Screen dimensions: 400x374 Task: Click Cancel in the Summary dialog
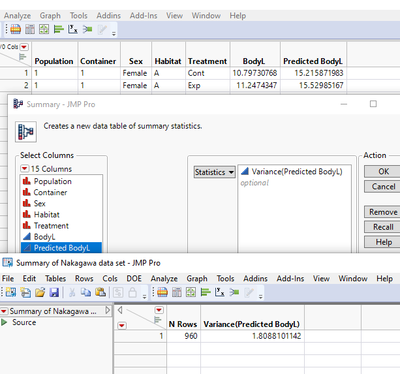tap(383, 186)
